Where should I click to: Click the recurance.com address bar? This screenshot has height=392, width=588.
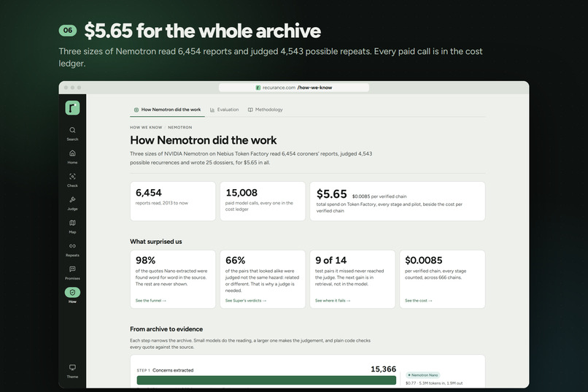coord(294,88)
